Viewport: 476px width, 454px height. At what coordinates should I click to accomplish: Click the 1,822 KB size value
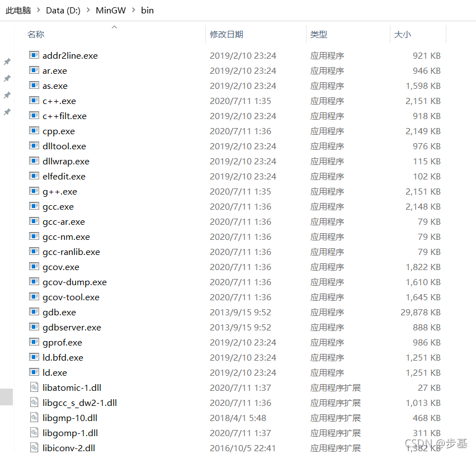(423, 267)
